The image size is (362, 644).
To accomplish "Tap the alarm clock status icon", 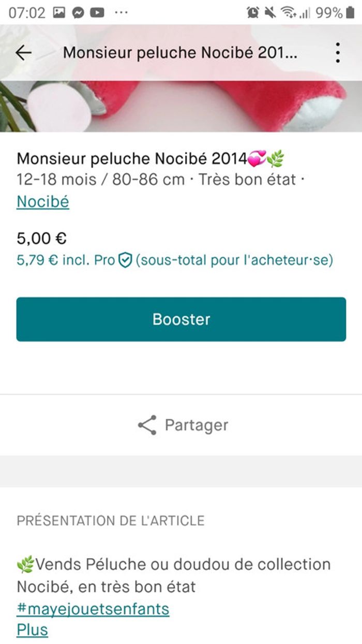I will tap(253, 13).
